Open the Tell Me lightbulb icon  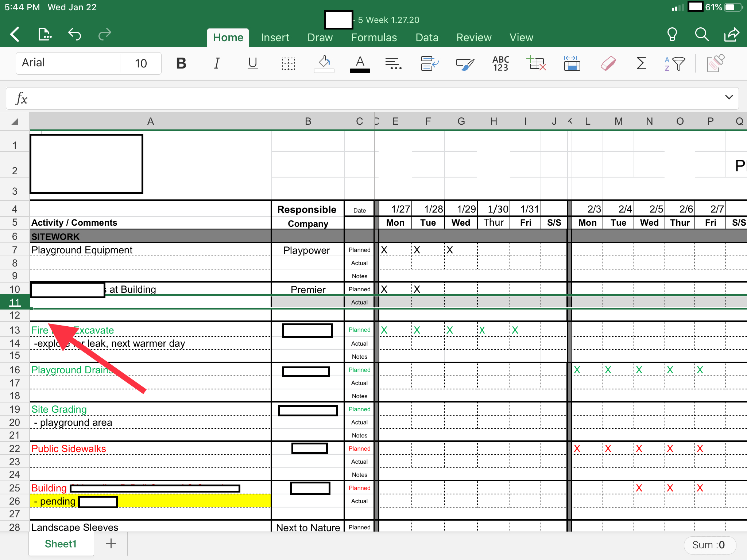click(672, 35)
